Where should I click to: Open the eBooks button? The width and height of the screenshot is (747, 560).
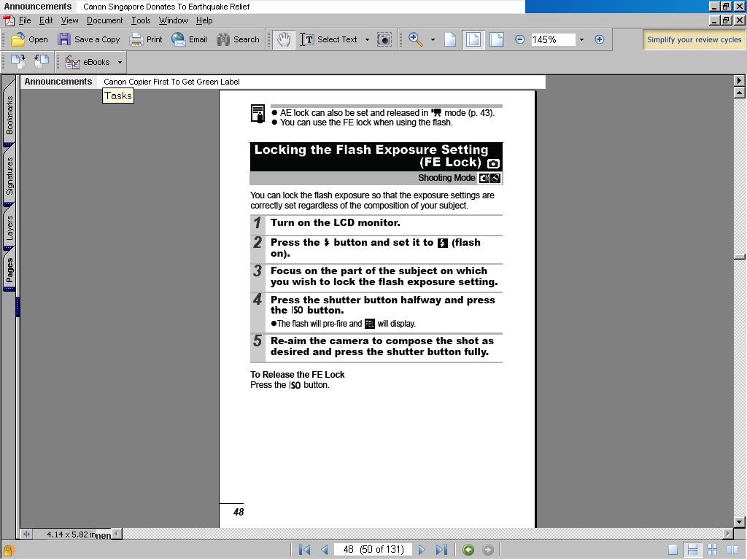[88, 62]
